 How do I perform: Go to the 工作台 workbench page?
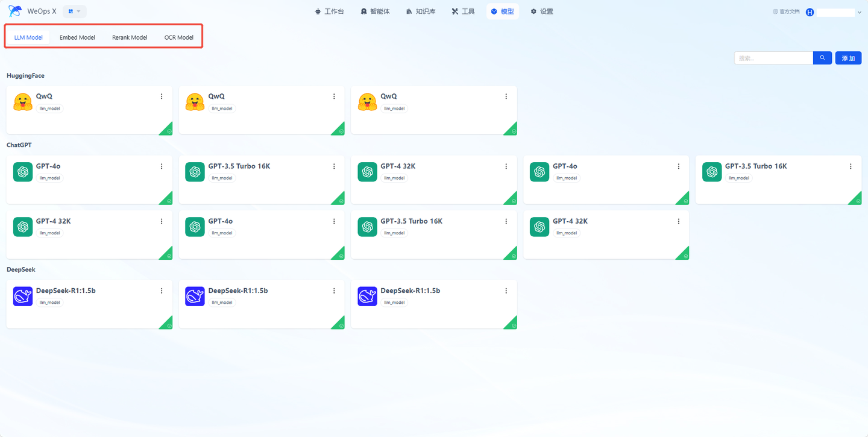(329, 11)
